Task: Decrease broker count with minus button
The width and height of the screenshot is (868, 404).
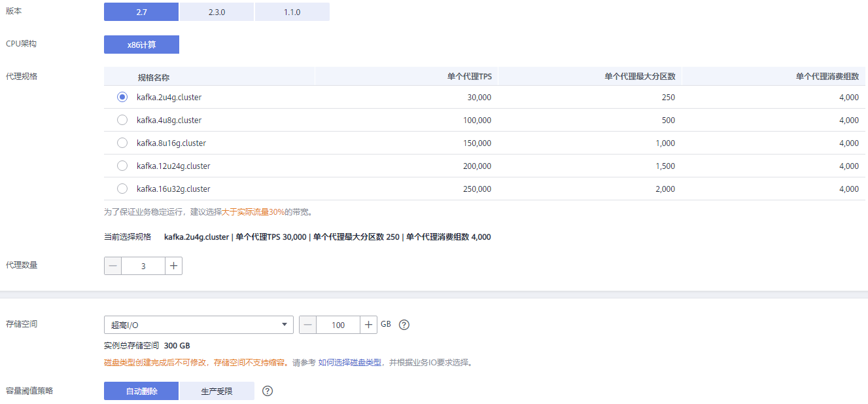Action: pos(113,266)
